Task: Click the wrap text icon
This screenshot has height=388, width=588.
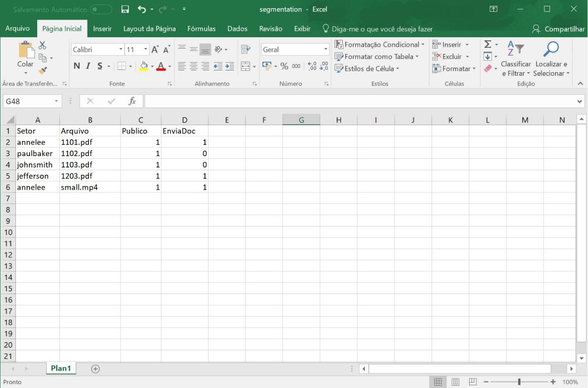Action: click(247, 49)
